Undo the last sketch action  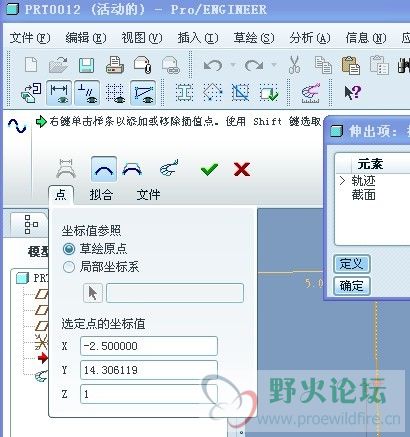click(212, 65)
